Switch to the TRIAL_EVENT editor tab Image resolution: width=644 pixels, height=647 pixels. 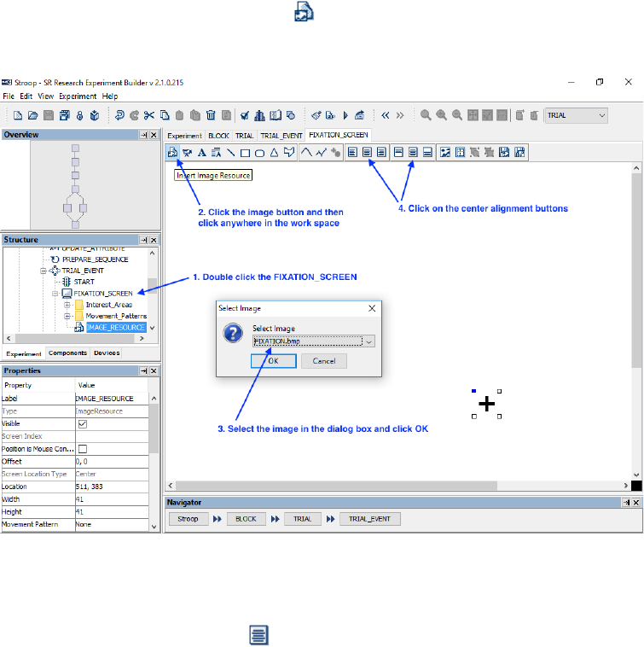(x=281, y=136)
